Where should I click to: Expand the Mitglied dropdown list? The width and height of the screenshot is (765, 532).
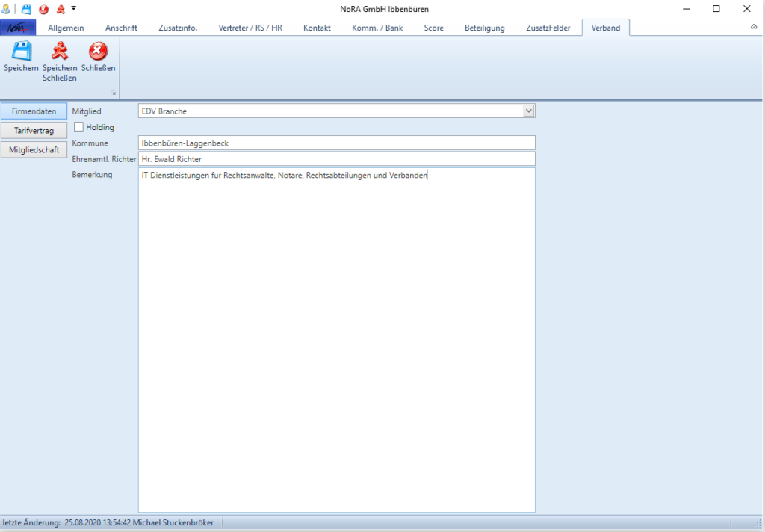tap(529, 111)
